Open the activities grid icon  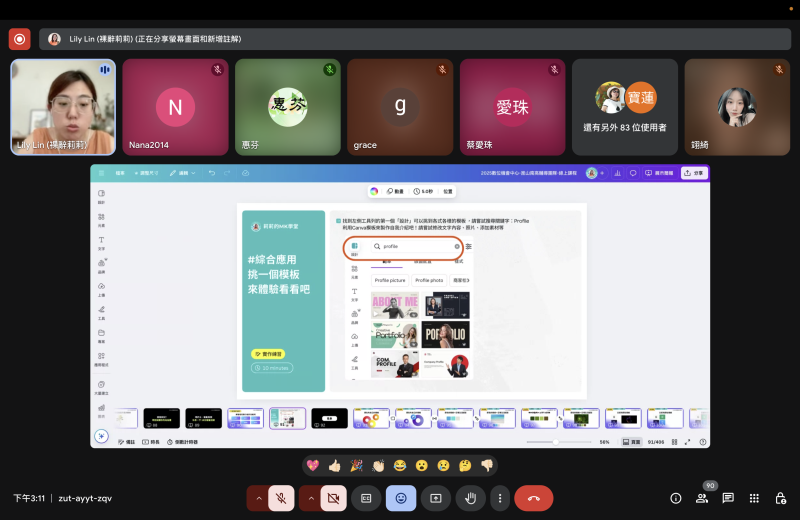click(754, 498)
